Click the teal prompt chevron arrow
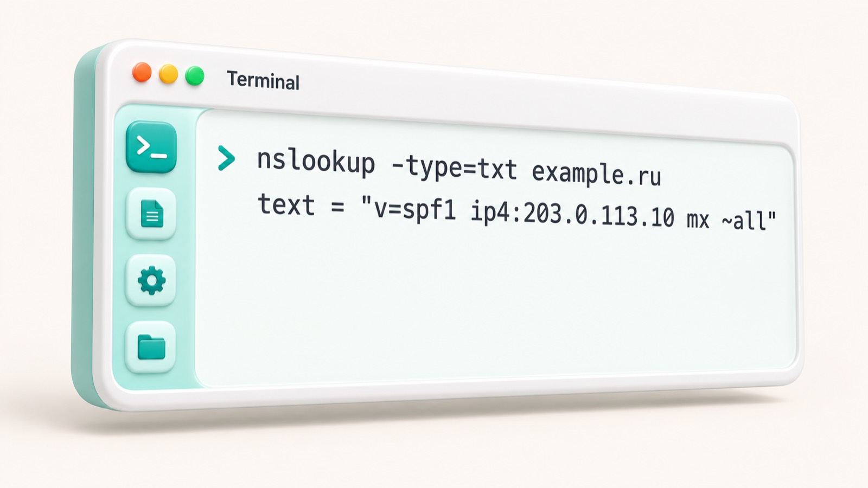 (x=226, y=158)
